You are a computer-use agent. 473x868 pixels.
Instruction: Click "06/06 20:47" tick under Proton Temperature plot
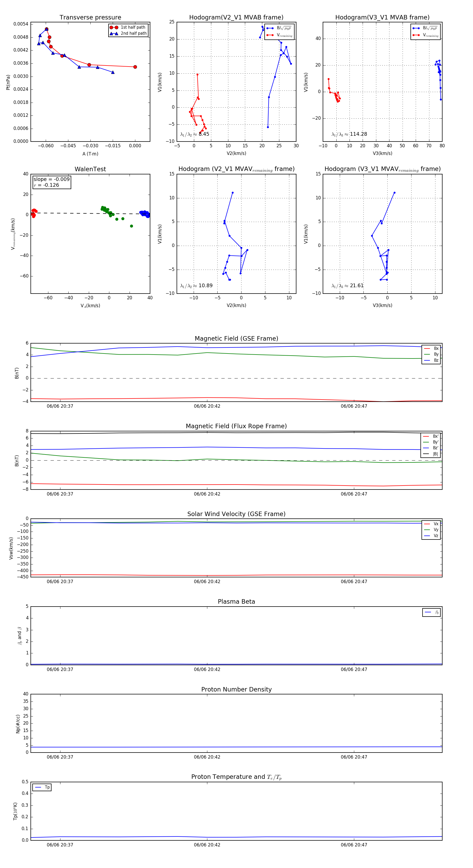pyautogui.click(x=354, y=845)
